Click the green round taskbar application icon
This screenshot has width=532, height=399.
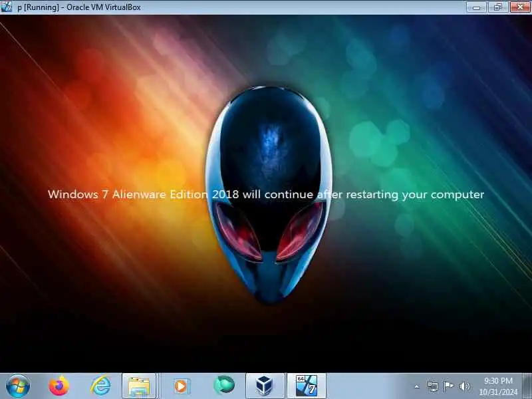(224, 385)
